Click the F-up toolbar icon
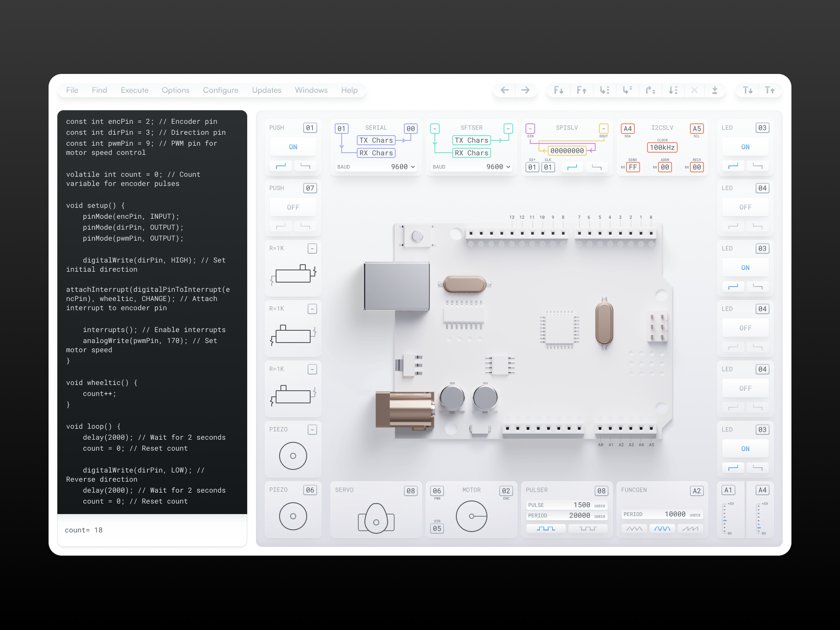The width and height of the screenshot is (840, 630). coord(581,90)
